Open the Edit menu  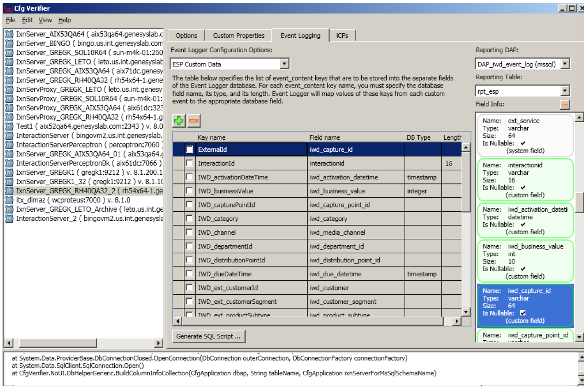pyautogui.click(x=27, y=20)
